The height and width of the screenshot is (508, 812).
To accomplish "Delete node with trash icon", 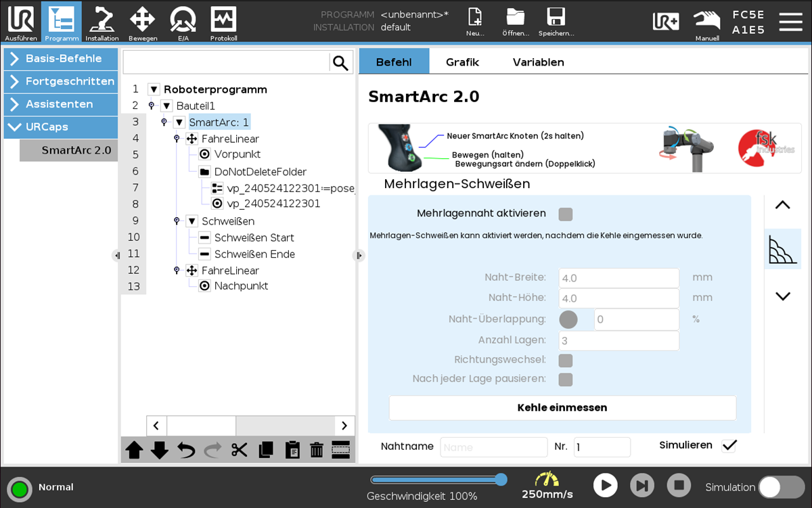I will click(x=317, y=450).
